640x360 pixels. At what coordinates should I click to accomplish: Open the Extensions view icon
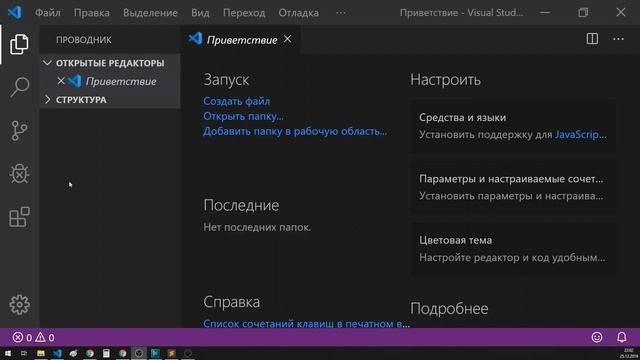(x=19, y=217)
